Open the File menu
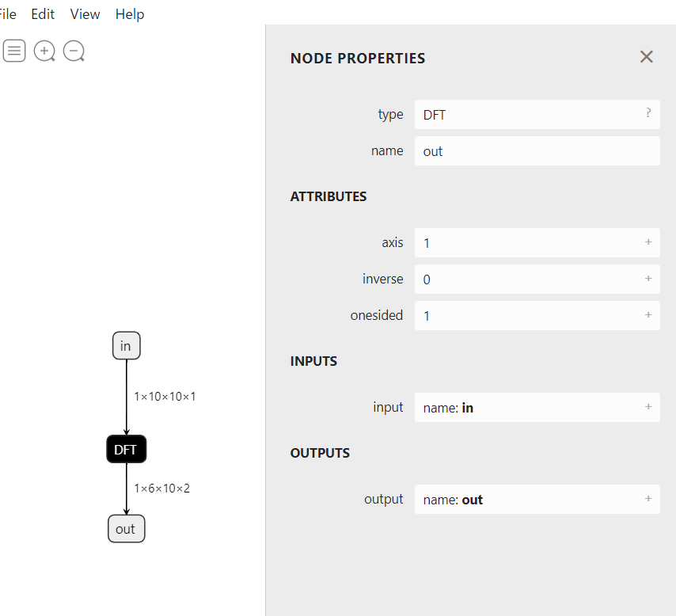 (6, 13)
